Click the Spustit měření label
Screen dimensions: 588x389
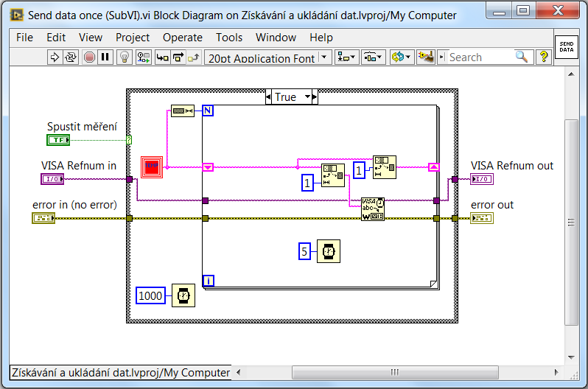82,127
